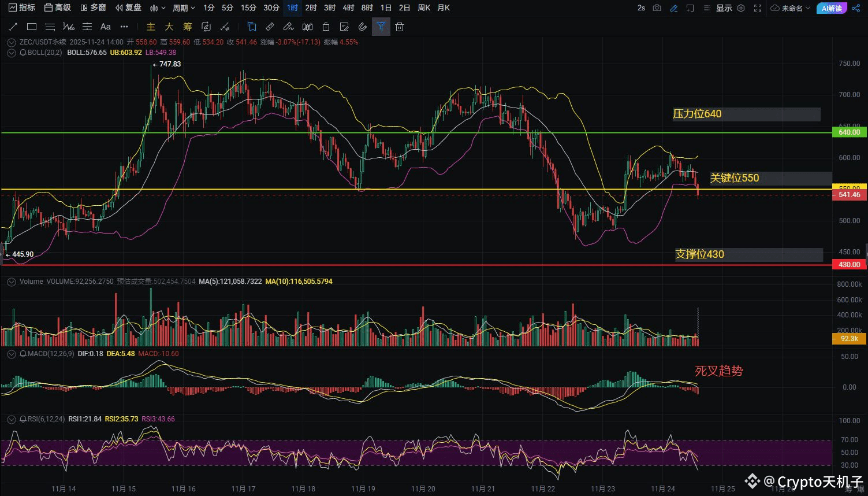Expand the 未命名 layout dropdown
868x496 pixels.
point(791,8)
